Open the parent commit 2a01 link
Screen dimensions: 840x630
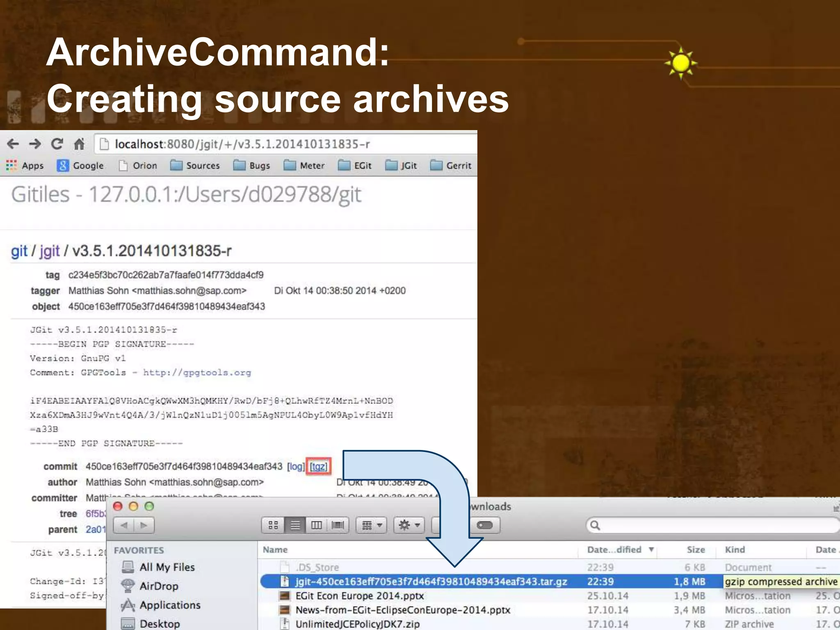(96, 530)
